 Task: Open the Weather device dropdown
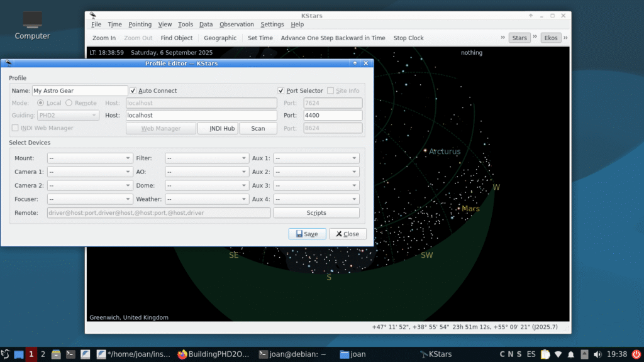point(207,199)
